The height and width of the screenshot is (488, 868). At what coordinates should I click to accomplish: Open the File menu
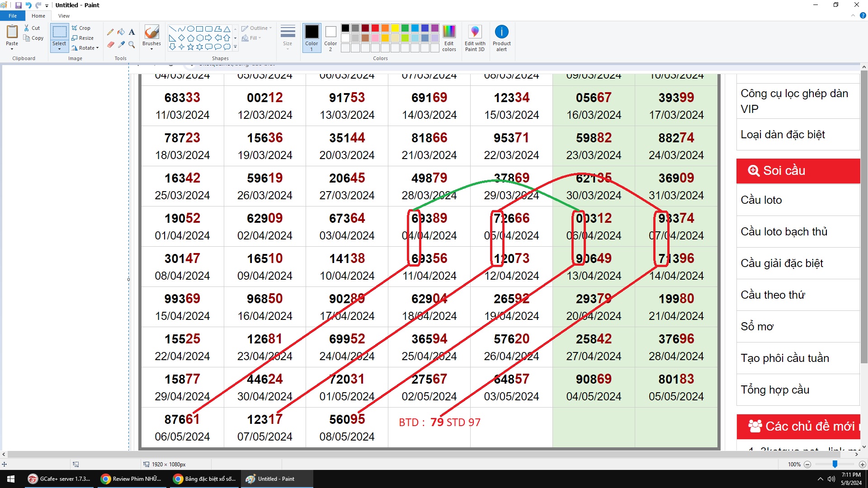[x=13, y=16]
